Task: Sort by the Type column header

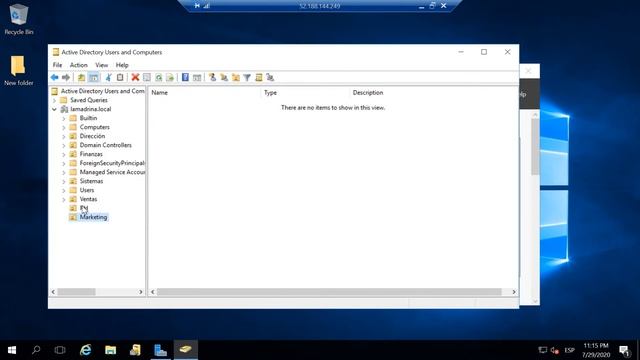Action: point(305,93)
